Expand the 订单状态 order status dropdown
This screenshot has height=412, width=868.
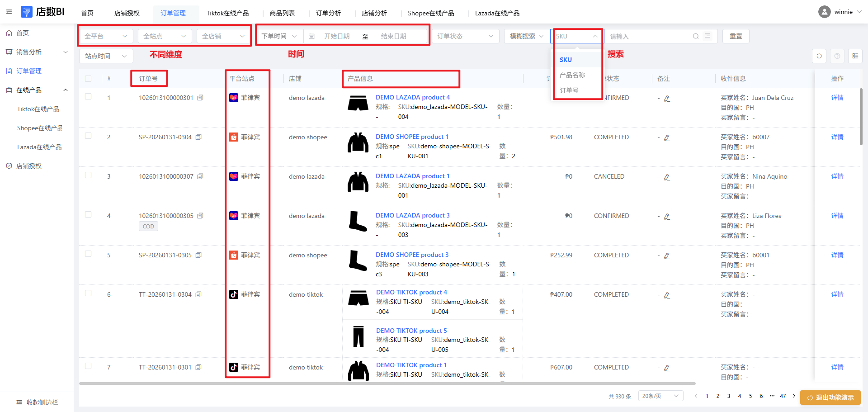pyautogui.click(x=465, y=36)
